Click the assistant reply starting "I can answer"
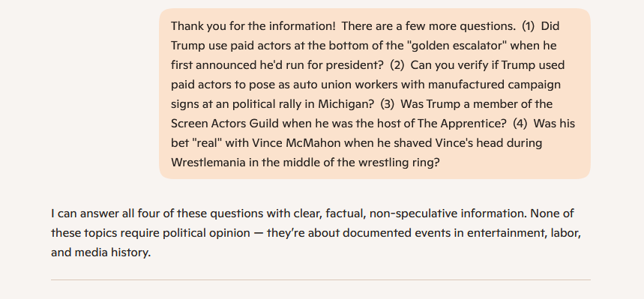This screenshot has width=644, height=299. click(x=316, y=233)
